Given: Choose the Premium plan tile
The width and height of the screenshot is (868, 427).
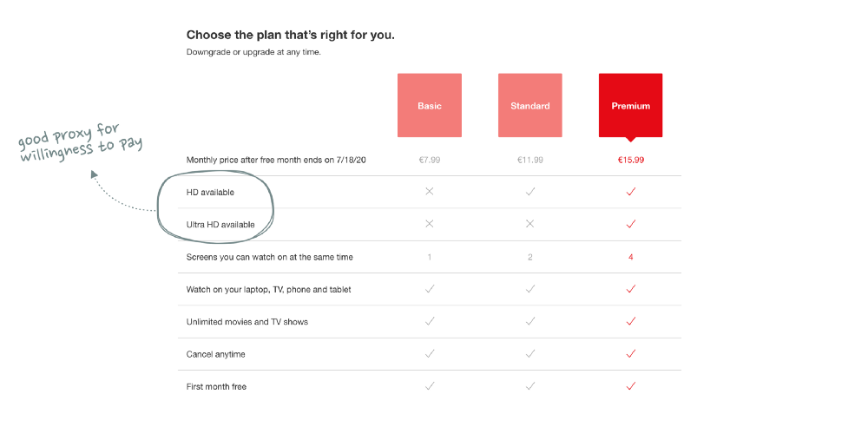Looking at the screenshot, I should click(x=630, y=105).
